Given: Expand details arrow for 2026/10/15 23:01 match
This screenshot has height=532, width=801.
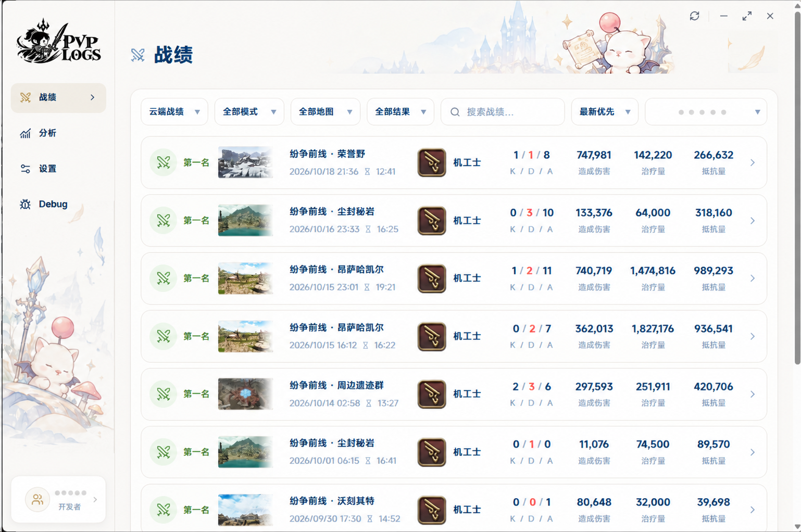Looking at the screenshot, I should pyautogui.click(x=753, y=278).
